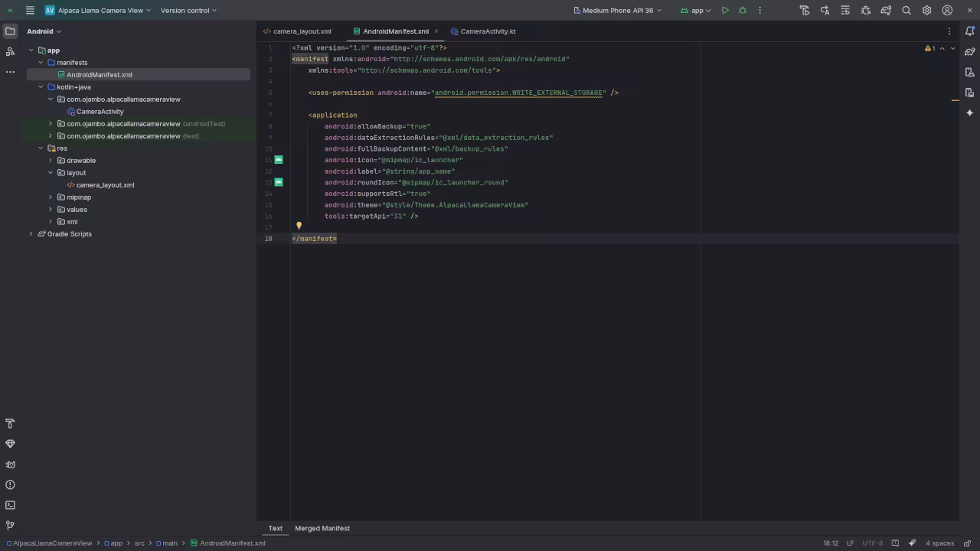Go to previous highlighted problem arrow

click(x=942, y=48)
